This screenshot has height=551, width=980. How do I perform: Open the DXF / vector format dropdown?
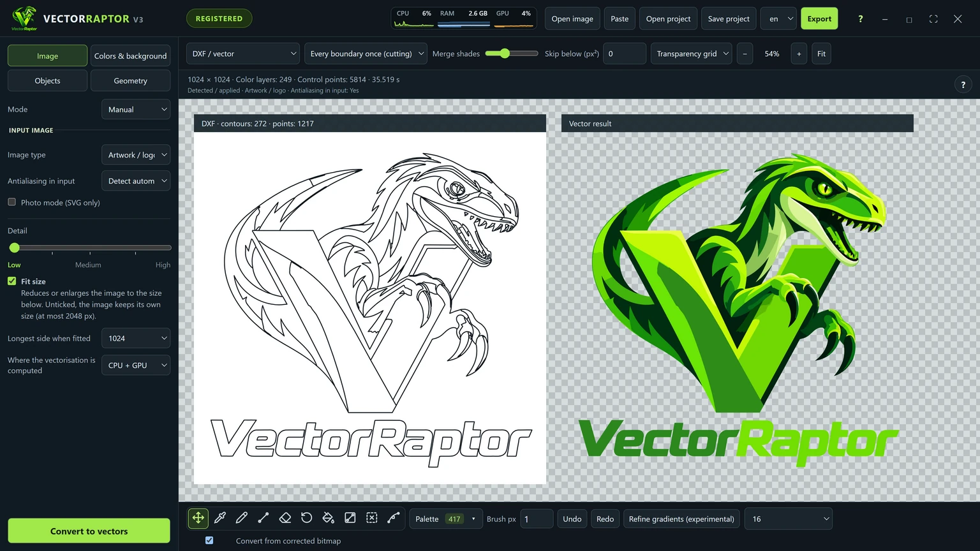tap(243, 54)
